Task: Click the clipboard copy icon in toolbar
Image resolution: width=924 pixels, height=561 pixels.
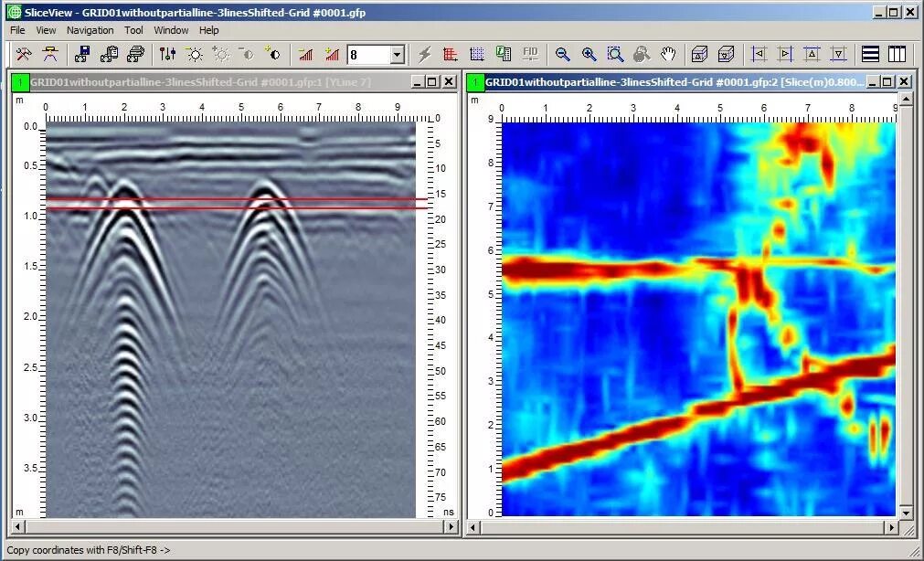Action: click(109, 54)
